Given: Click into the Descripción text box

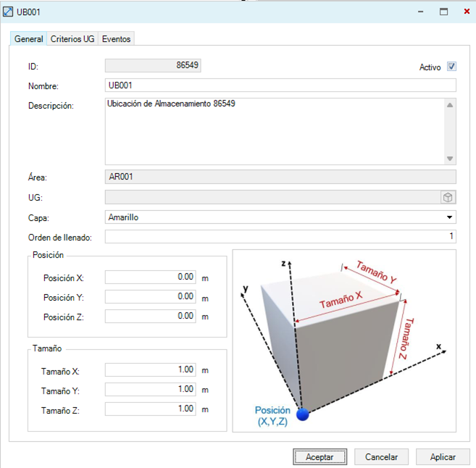Looking at the screenshot, I should (x=274, y=131).
